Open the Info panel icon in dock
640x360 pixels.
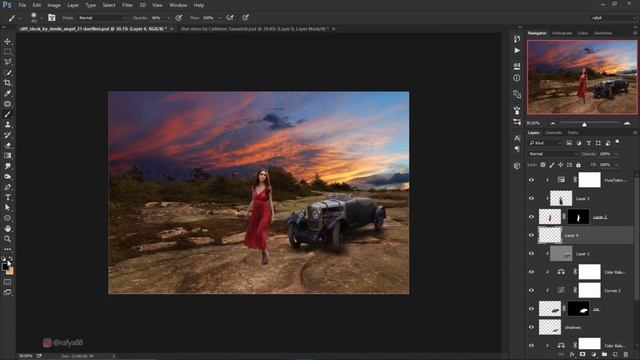coord(517,78)
